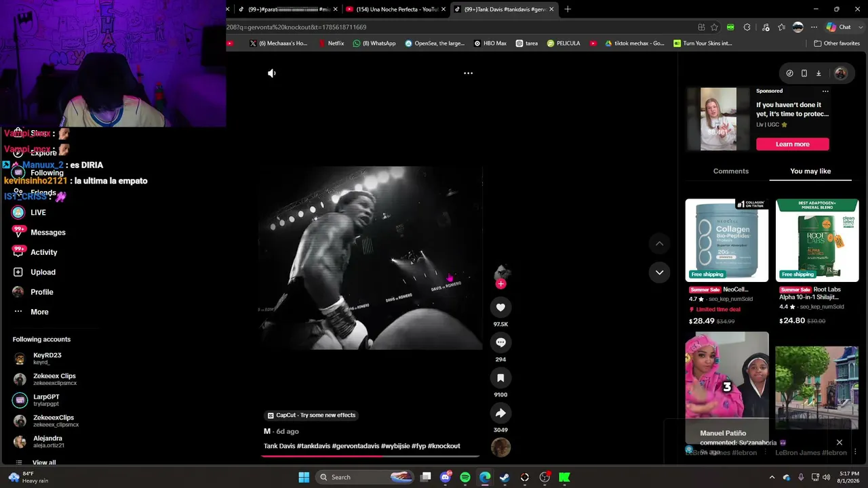Open the LarpGPT following account
Screen dimensions: 868x488
pyautogui.click(x=46, y=400)
